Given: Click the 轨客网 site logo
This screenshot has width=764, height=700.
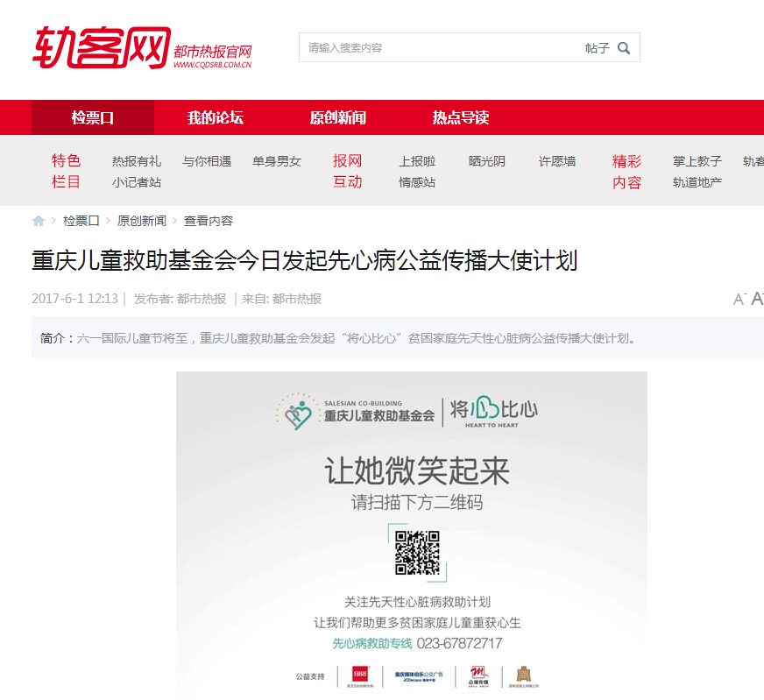Looking at the screenshot, I should click(x=102, y=47).
